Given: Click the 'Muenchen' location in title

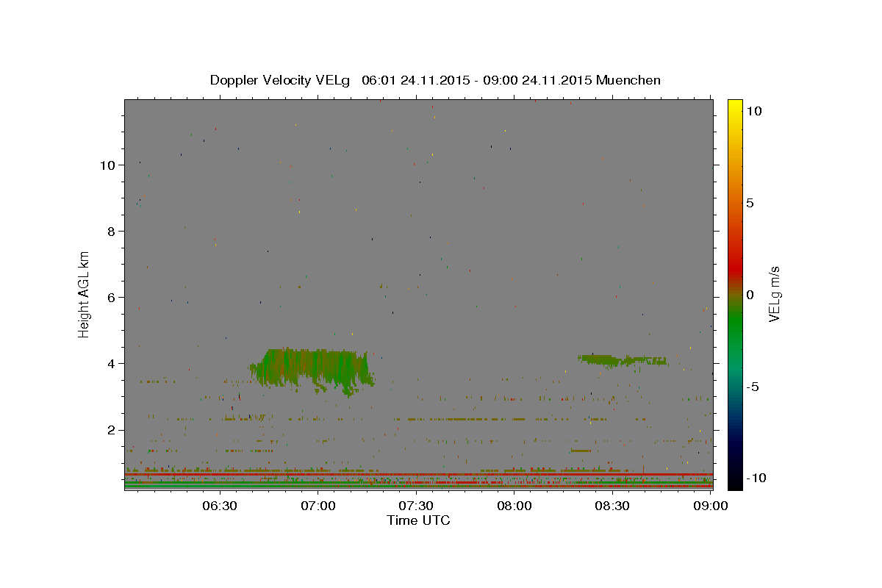Looking at the screenshot, I should 628,80.
